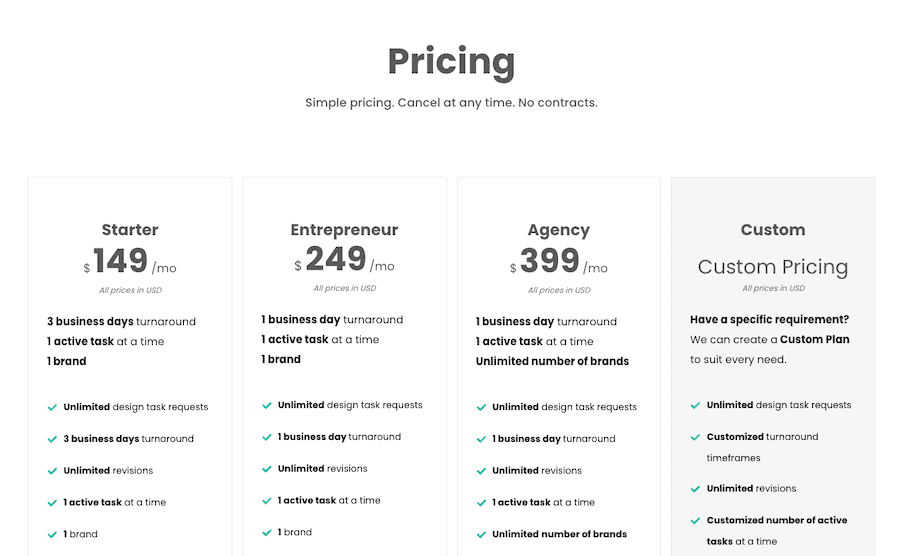Select the Agency plan heading
This screenshot has width=900, height=556.
[x=558, y=230]
